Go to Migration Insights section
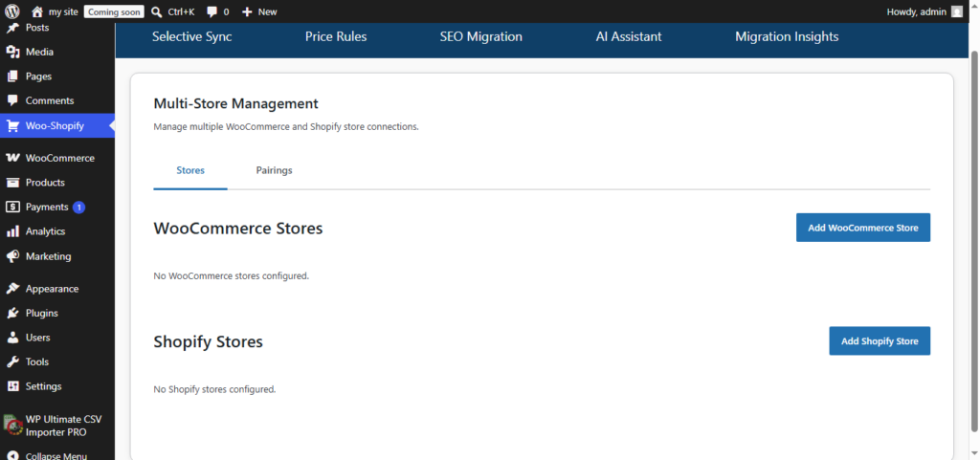This screenshot has width=980, height=460. tap(787, 37)
